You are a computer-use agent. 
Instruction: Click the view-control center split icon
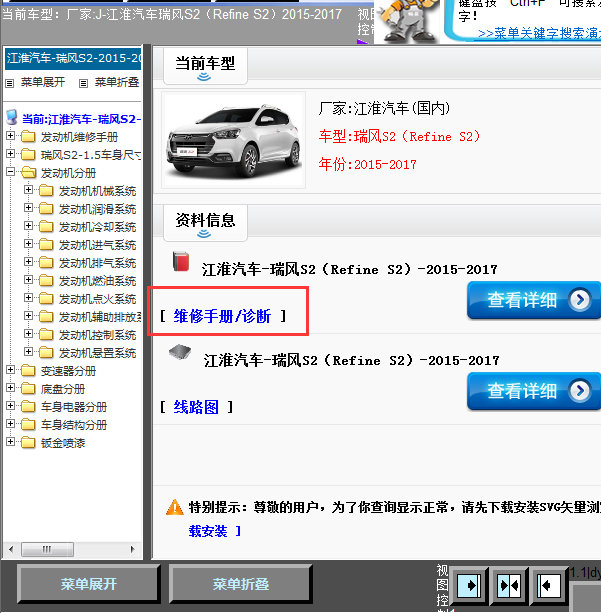pos(509,585)
